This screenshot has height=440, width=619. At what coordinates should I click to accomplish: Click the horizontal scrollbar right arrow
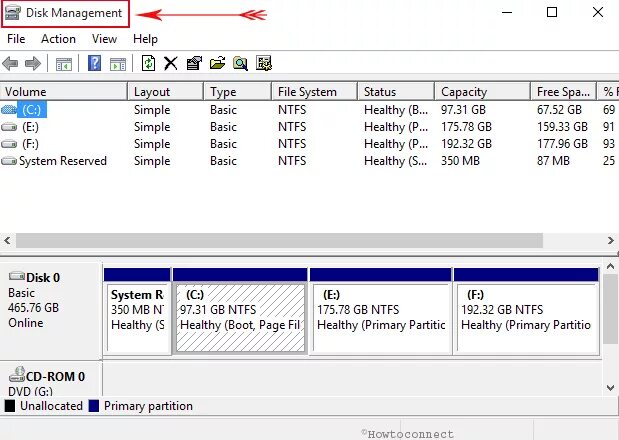point(611,240)
